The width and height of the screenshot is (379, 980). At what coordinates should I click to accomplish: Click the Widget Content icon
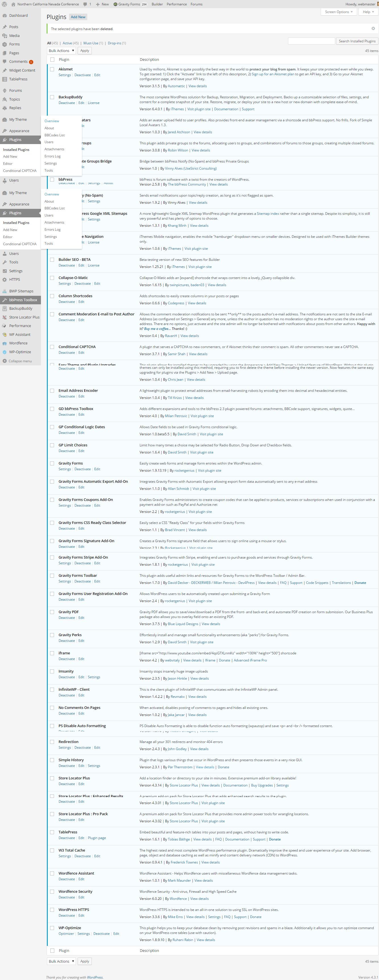coord(5,70)
